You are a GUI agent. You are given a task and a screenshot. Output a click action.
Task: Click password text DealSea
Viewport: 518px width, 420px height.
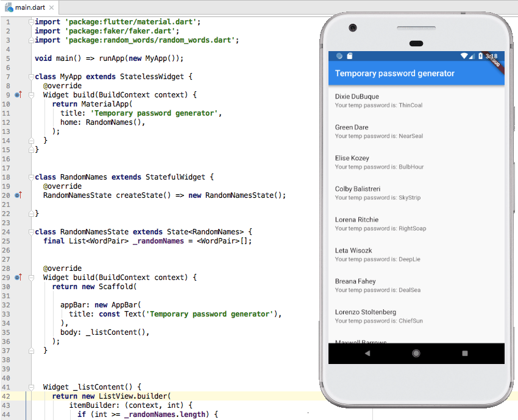tap(410, 290)
